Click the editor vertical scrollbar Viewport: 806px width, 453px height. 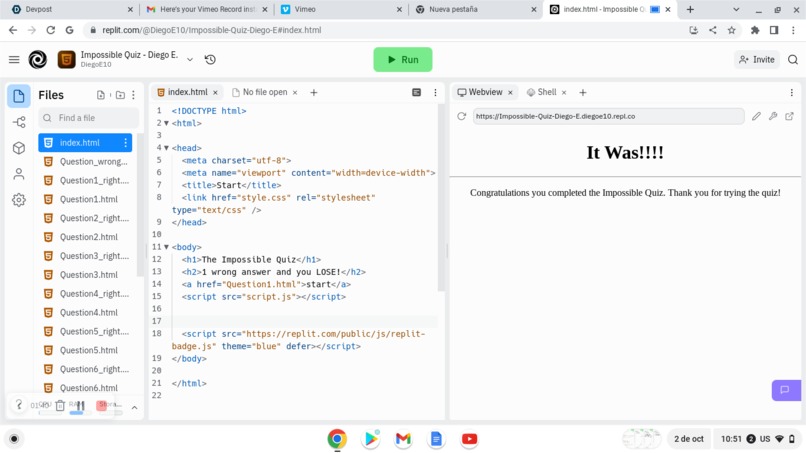(x=441, y=198)
